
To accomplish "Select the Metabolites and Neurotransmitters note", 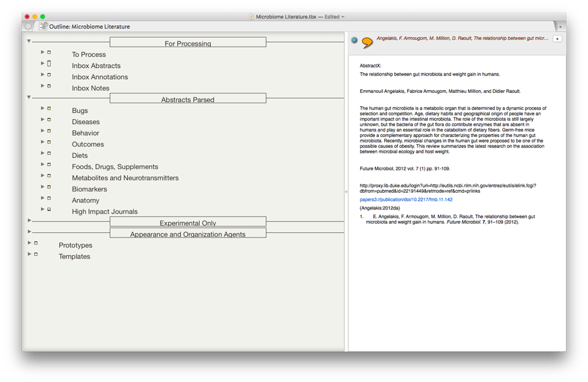I will (x=125, y=178).
